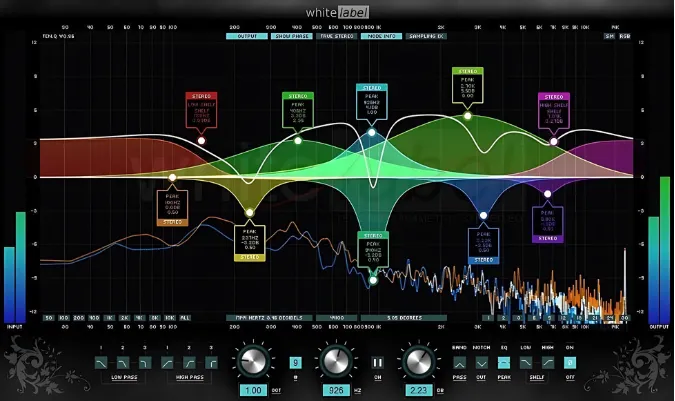Select band 2 in bottom-right band selector
Viewport: 675px width, 401px height.
click(x=503, y=318)
